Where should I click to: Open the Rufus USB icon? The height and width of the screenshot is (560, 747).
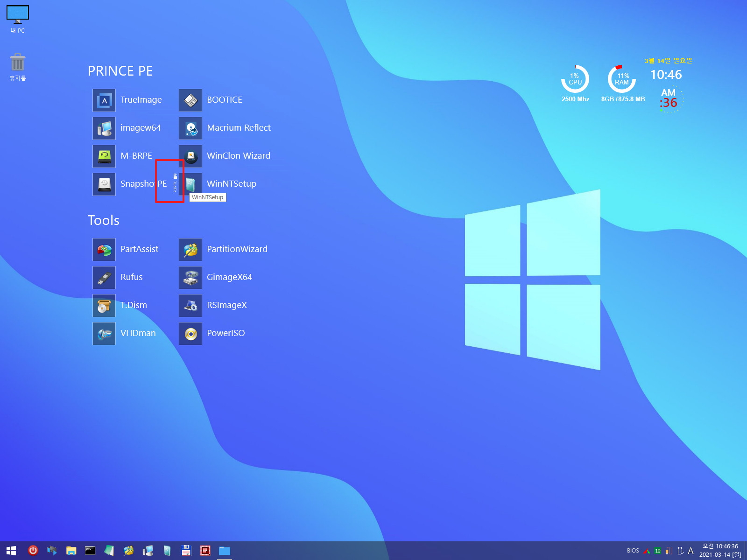click(x=104, y=278)
